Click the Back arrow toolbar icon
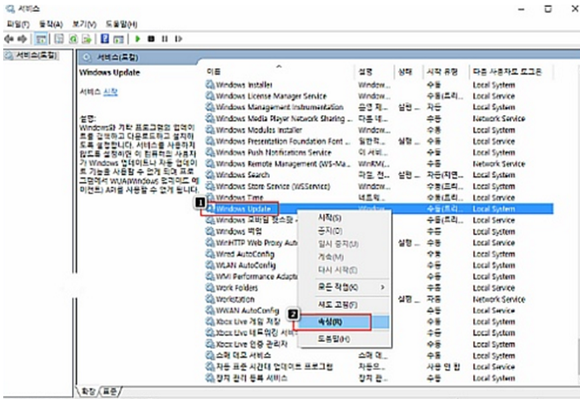 (9, 38)
